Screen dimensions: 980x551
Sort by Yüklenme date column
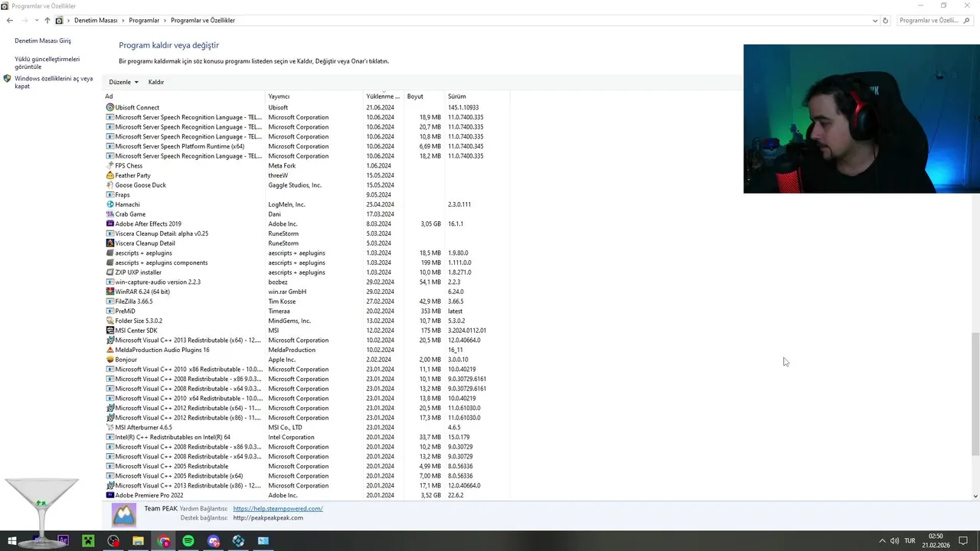[384, 96]
